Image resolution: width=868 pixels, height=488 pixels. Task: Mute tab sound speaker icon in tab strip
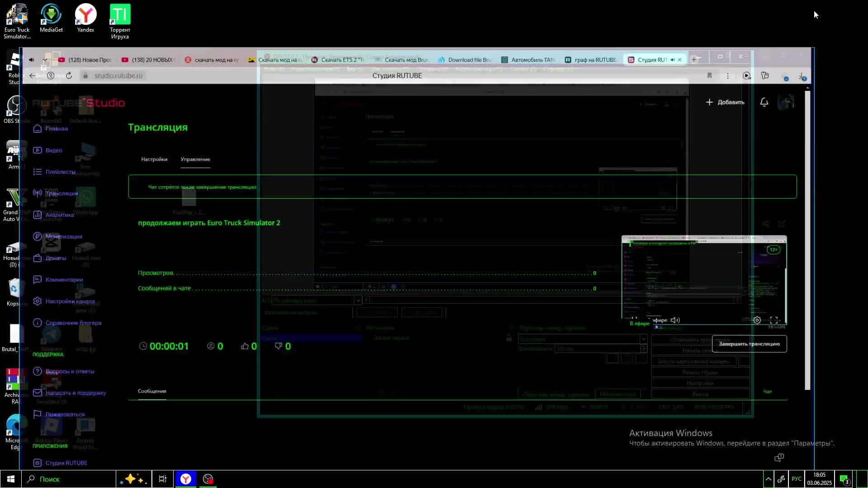[x=31, y=60]
